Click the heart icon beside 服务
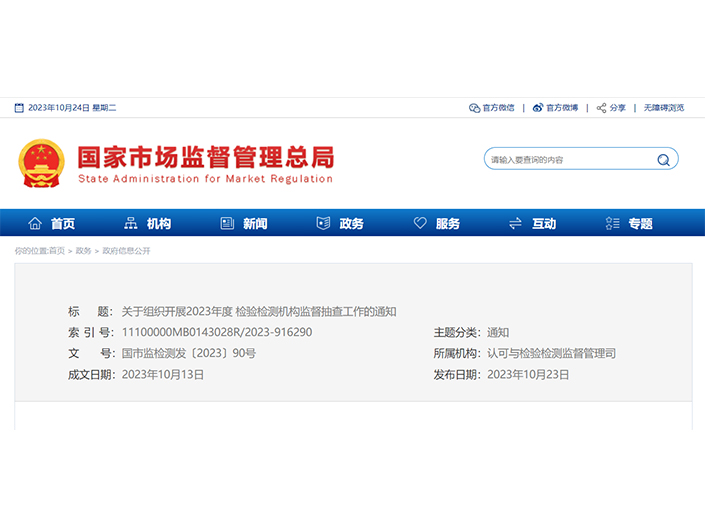 [x=420, y=223]
